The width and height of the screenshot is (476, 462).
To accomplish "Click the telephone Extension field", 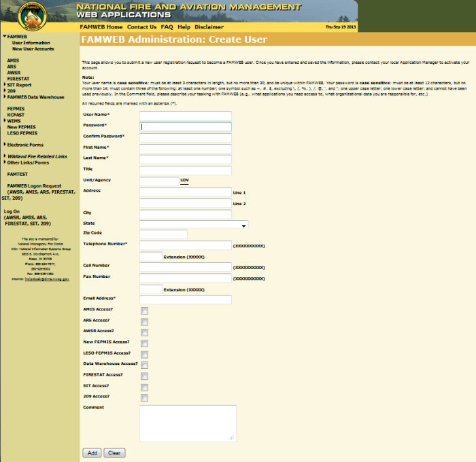I will [151, 256].
